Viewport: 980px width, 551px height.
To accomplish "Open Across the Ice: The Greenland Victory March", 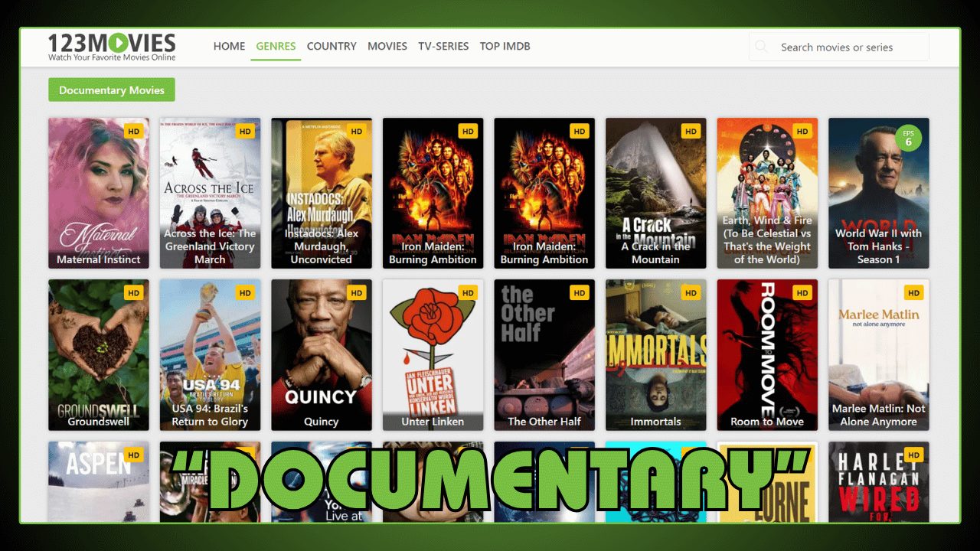I will coord(210,193).
